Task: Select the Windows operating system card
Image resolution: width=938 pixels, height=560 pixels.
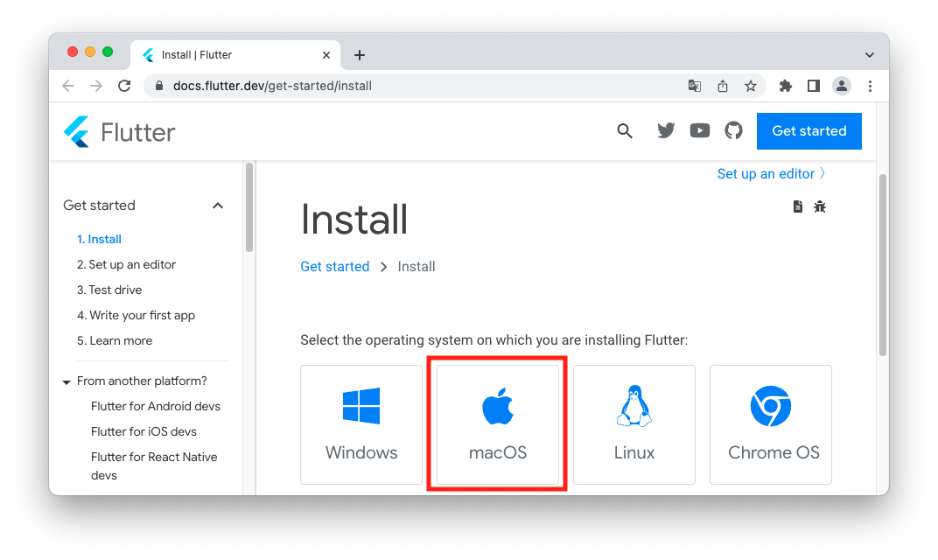Action: [x=361, y=424]
